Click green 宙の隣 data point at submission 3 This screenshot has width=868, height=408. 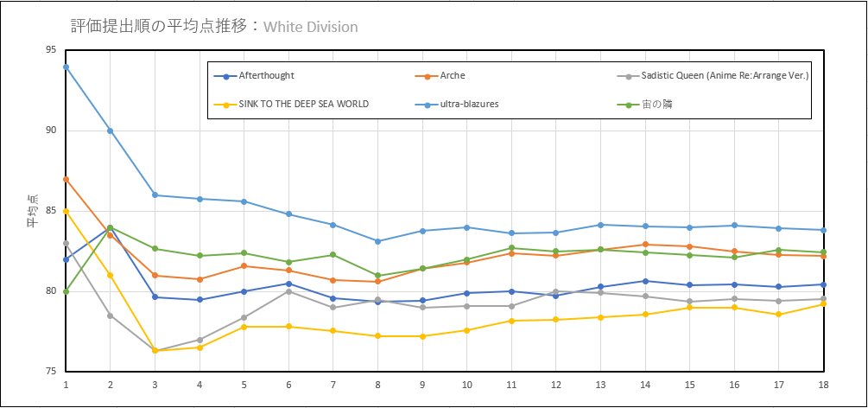pos(155,248)
